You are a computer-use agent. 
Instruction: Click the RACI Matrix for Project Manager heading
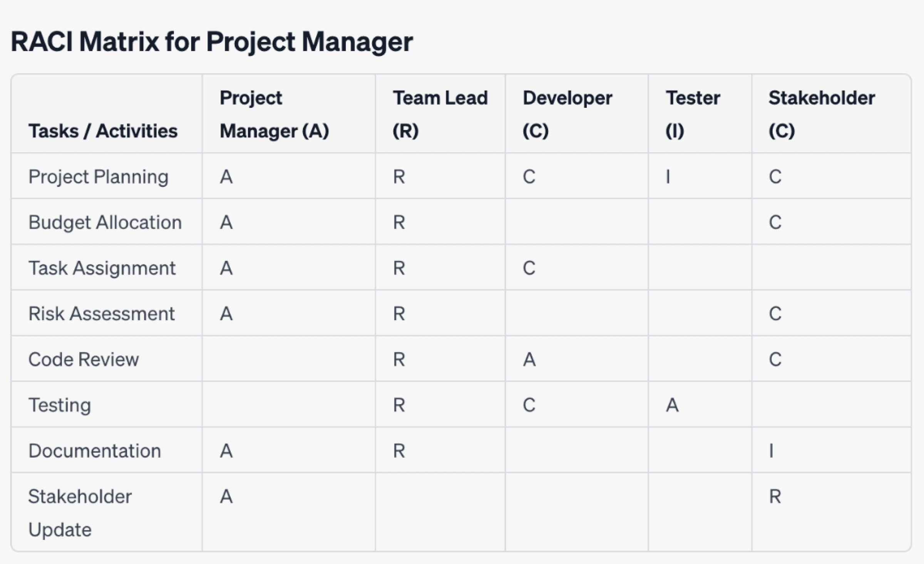(x=211, y=42)
